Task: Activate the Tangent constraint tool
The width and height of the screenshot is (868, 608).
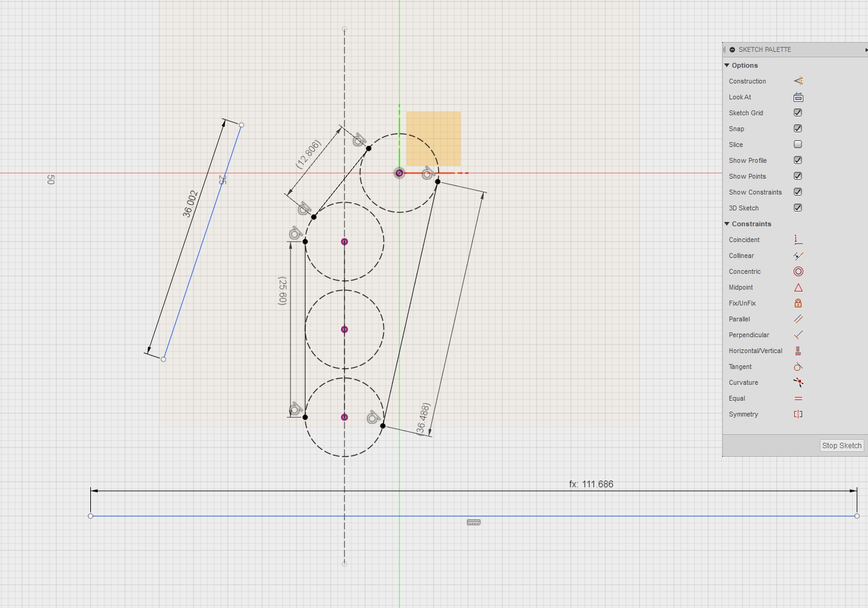Action: click(x=798, y=367)
